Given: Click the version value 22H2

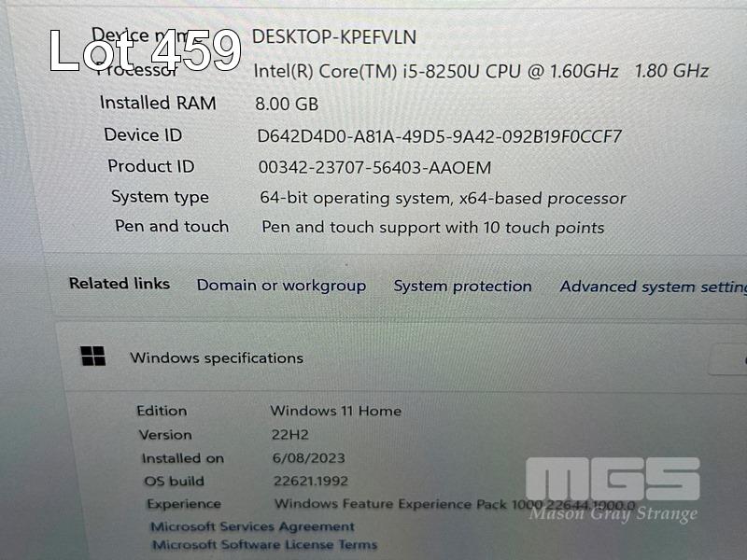Looking at the screenshot, I should (289, 435).
